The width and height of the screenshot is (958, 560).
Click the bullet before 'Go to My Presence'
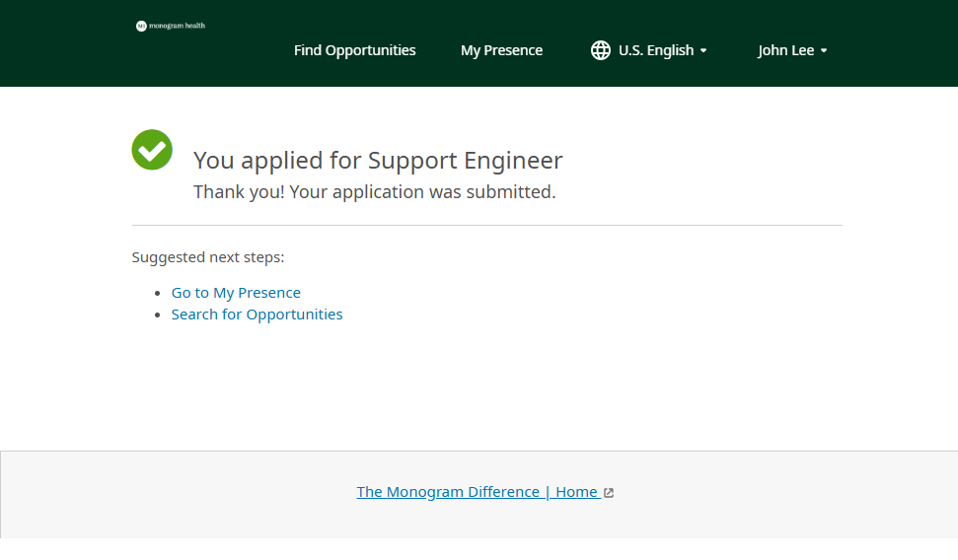click(158, 294)
